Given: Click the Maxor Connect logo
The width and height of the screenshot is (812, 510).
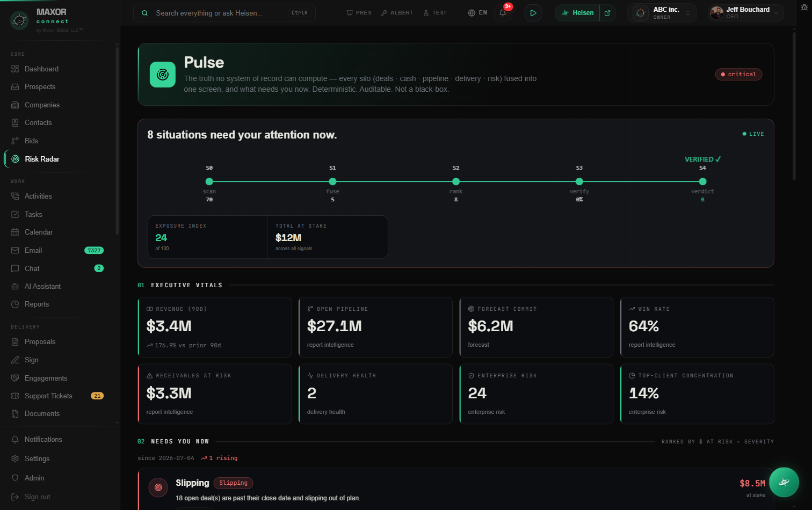Looking at the screenshot, I should click(x=19, y=20).
